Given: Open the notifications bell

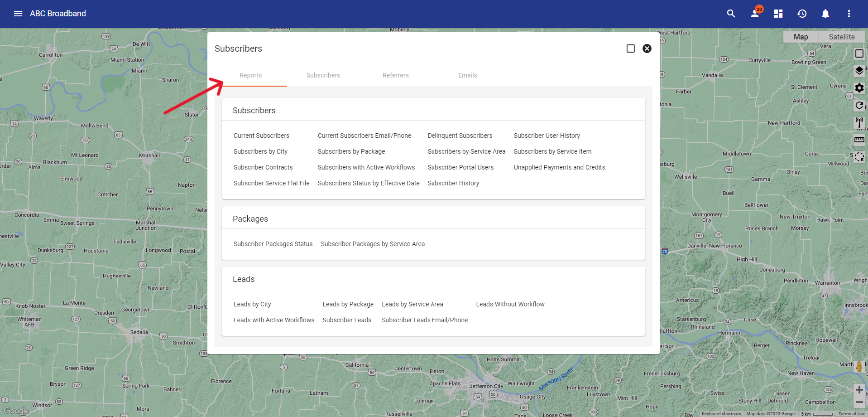Looking at the screenshot, I should pos(825,14).
